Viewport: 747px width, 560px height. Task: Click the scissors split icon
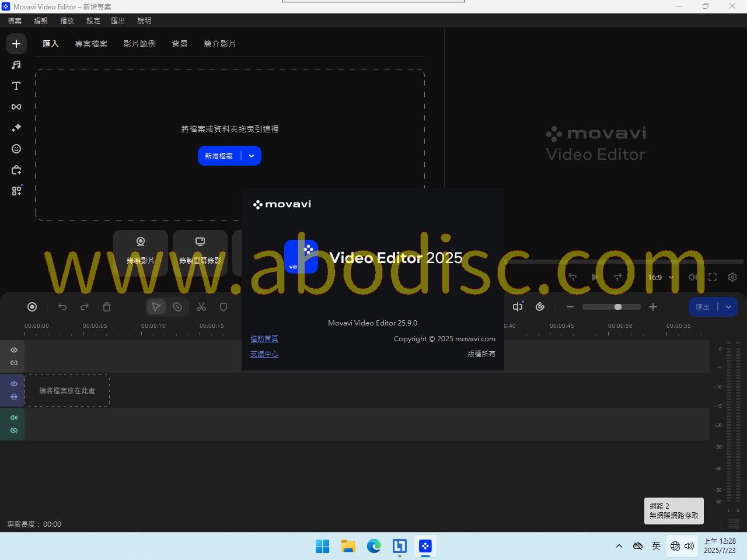[201, 307]
